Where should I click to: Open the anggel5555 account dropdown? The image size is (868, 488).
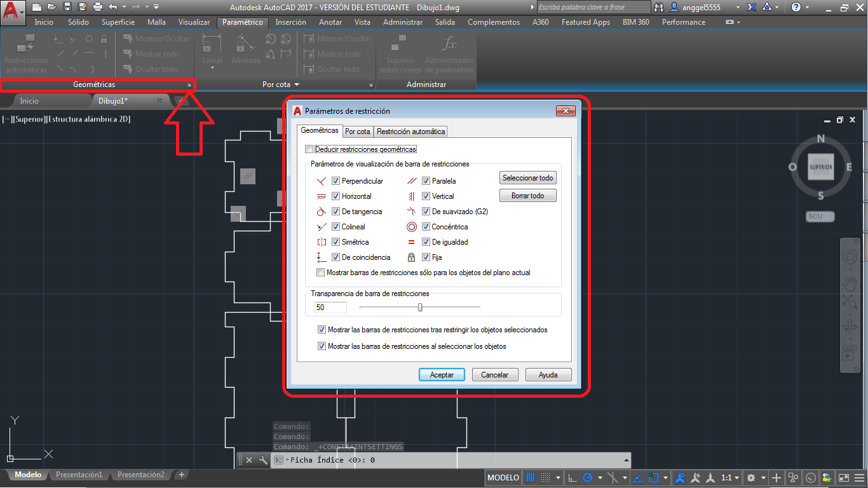pyautogui.click(x=737, y=7)
